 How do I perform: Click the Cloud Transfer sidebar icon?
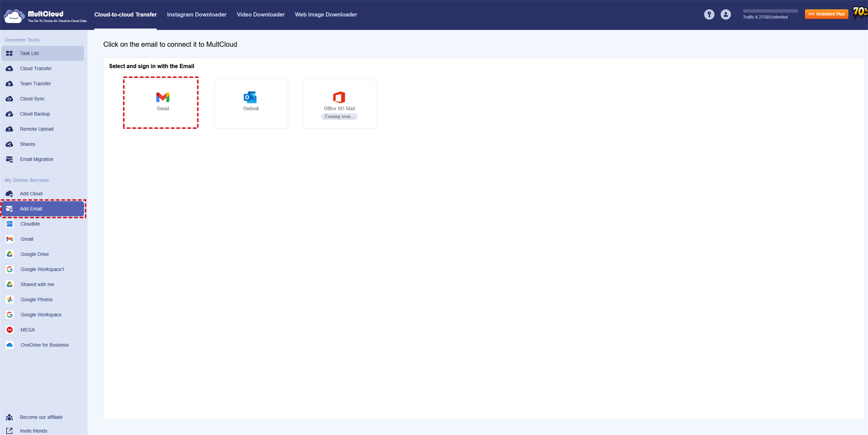point(9,68)
